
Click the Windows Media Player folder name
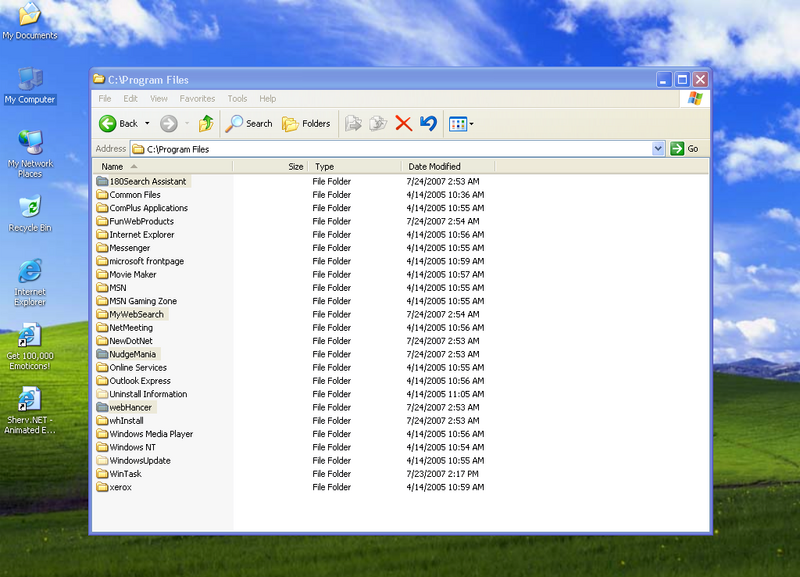[151, 434]
